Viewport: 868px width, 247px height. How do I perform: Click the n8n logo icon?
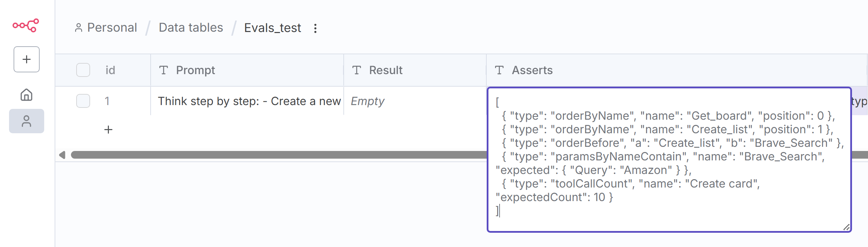coord(26,25)
